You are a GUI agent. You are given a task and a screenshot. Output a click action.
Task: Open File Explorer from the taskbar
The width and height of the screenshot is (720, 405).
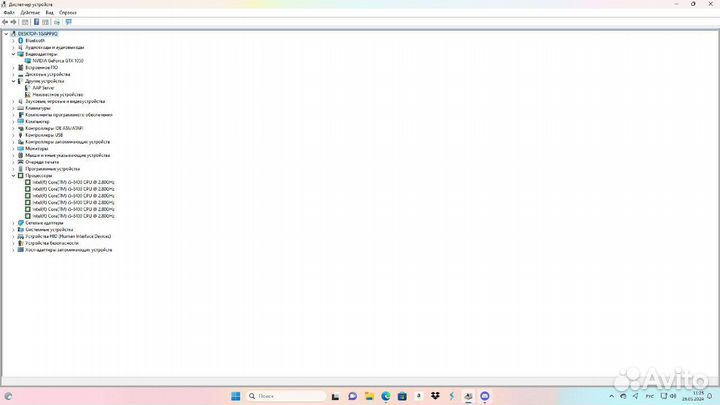[x=369, y=396]
